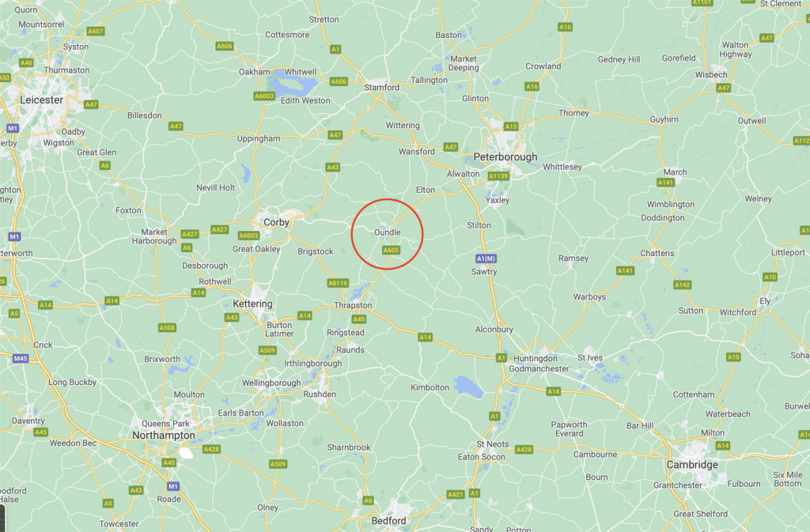Click the M45 motorway shield near Crick
Screen dimensions: 810x532
point(21,359)
